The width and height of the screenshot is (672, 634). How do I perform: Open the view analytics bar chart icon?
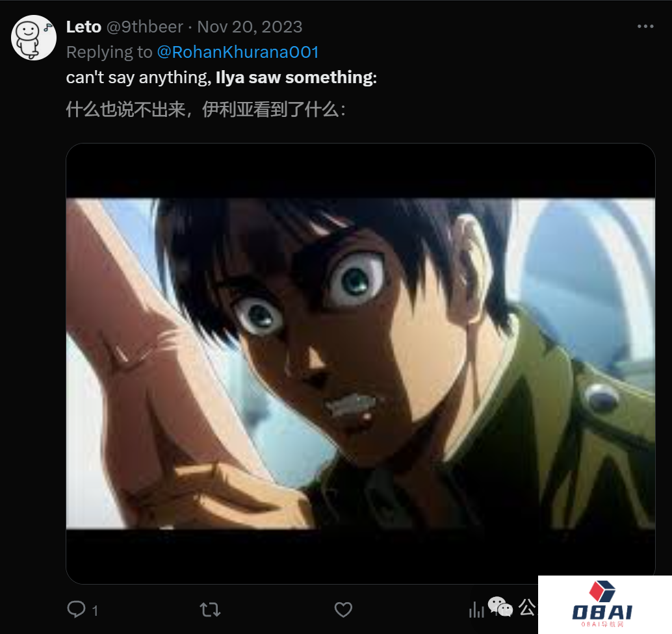click(x=476, y=609)
